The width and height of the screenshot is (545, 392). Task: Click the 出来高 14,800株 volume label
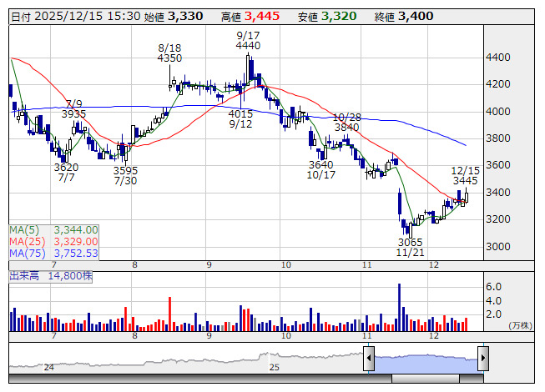(x=51, y=276)
